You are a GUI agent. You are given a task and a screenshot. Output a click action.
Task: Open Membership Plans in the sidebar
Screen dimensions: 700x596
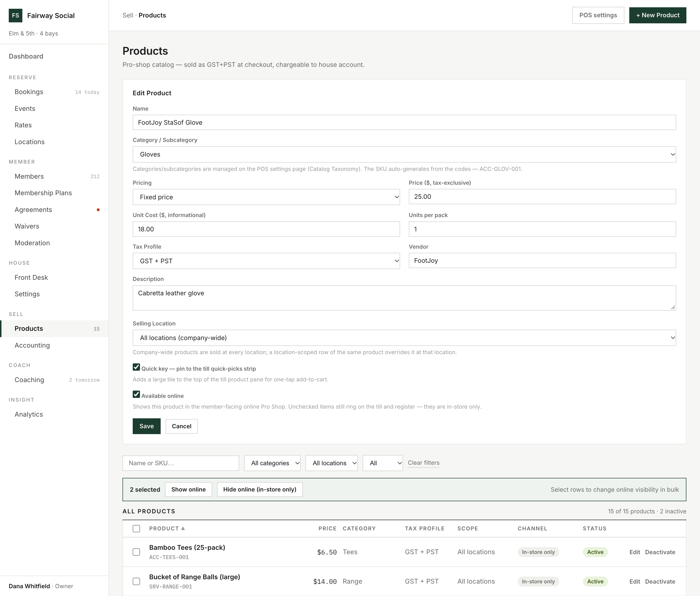(x=54, y=193)
